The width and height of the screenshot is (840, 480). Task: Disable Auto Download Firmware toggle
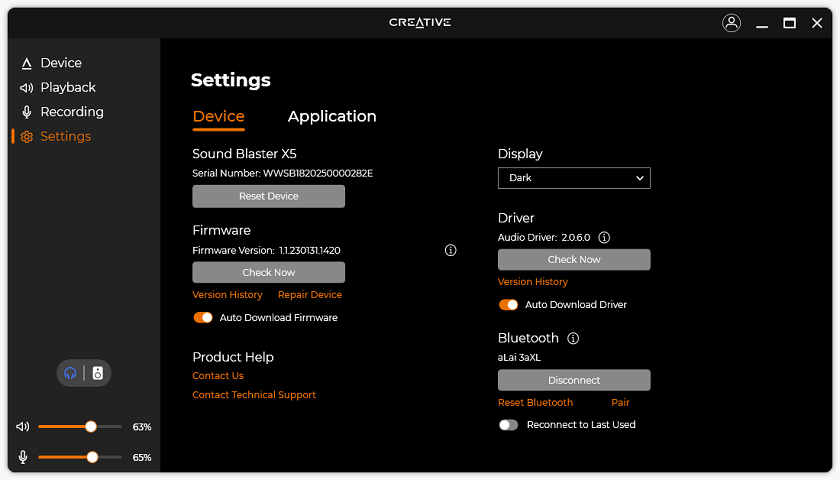203,318
